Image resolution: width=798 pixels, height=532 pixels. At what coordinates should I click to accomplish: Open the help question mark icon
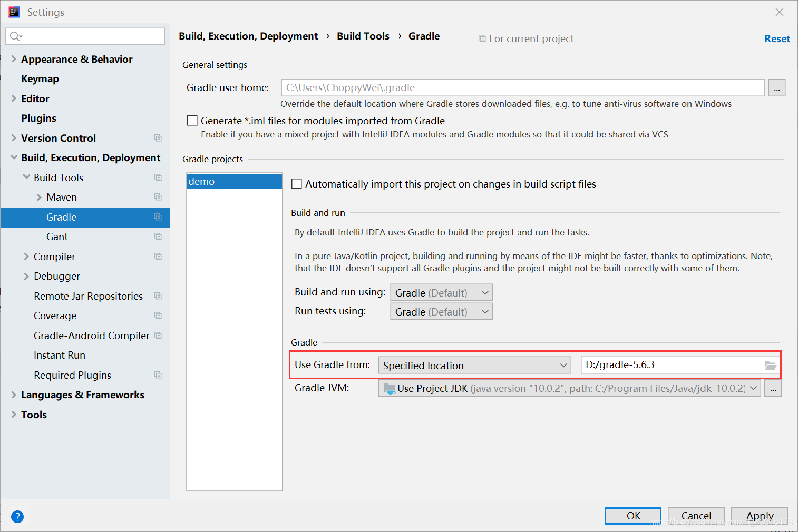coord(17,517)
